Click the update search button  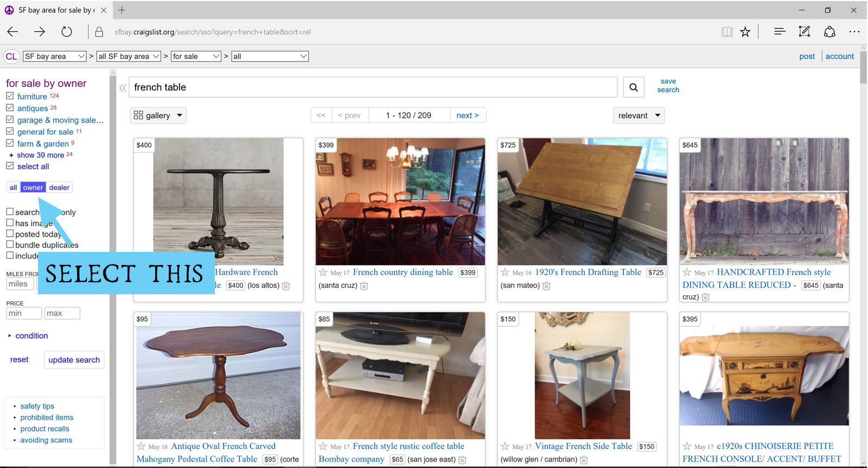74,360
